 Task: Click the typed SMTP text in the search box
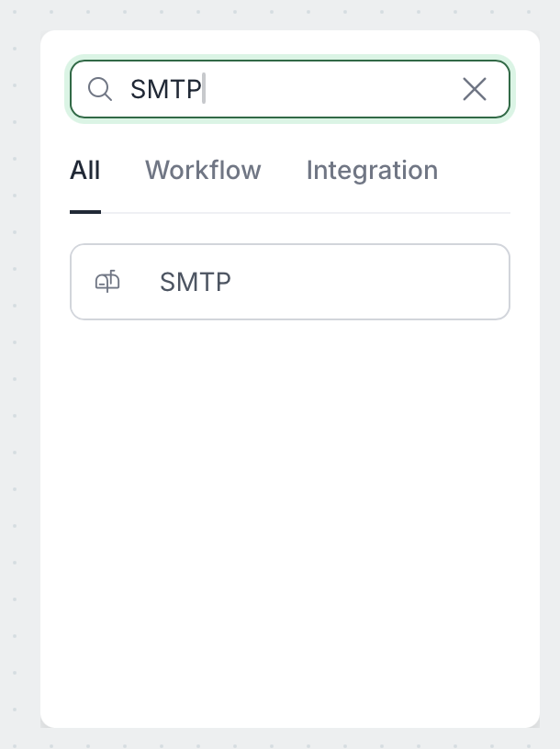[x=165, y=89]
